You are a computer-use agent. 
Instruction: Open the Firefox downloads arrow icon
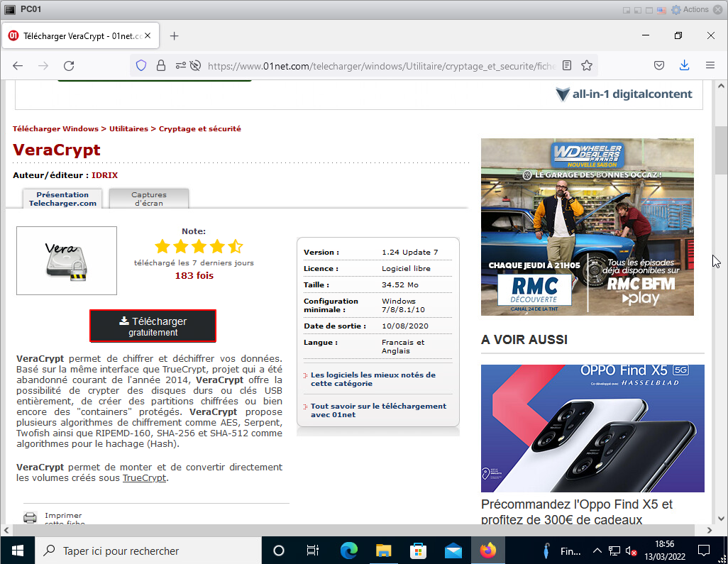point(684,65)
